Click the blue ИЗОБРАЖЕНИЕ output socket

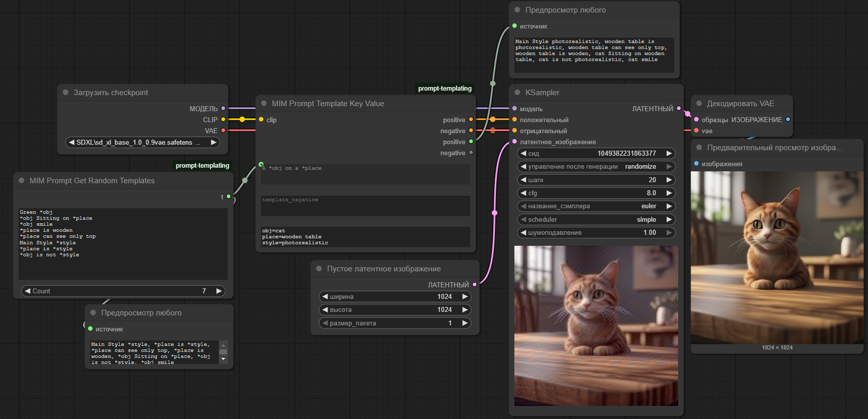tap(788, 120)
